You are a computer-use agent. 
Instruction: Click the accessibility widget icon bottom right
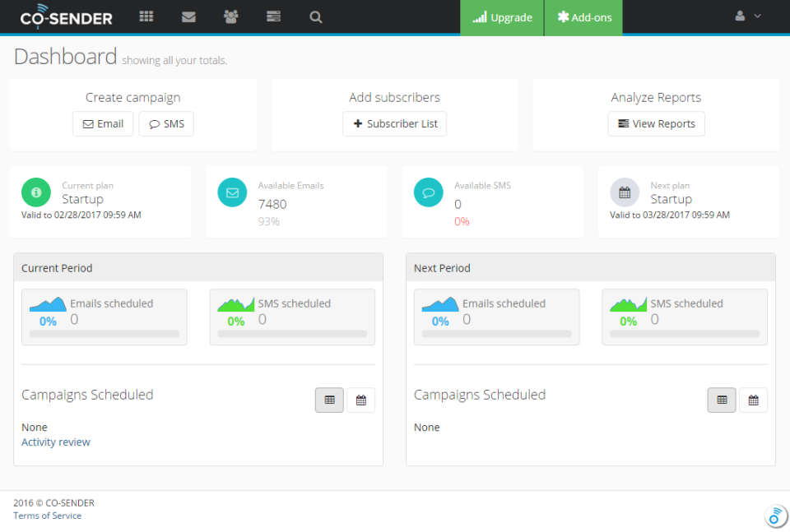(x=774, y=516)
